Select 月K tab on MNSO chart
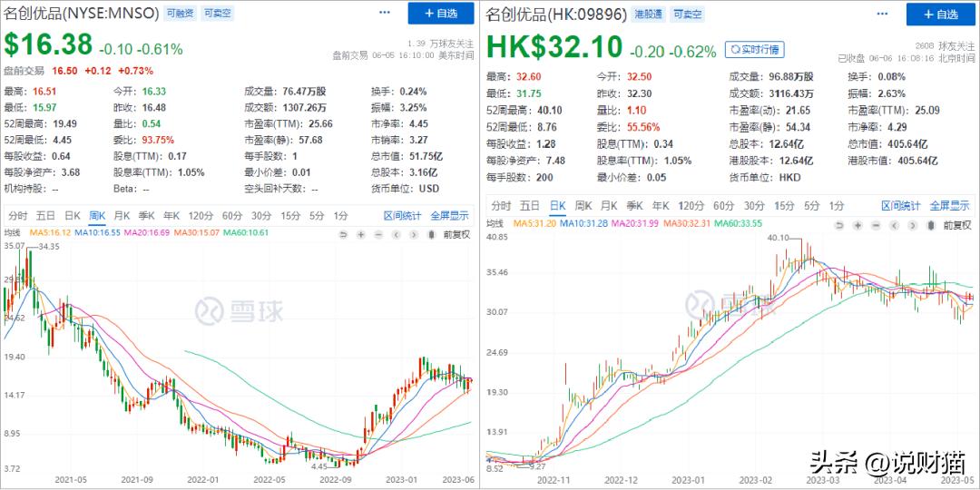980x490 pixels. (122, 216)
